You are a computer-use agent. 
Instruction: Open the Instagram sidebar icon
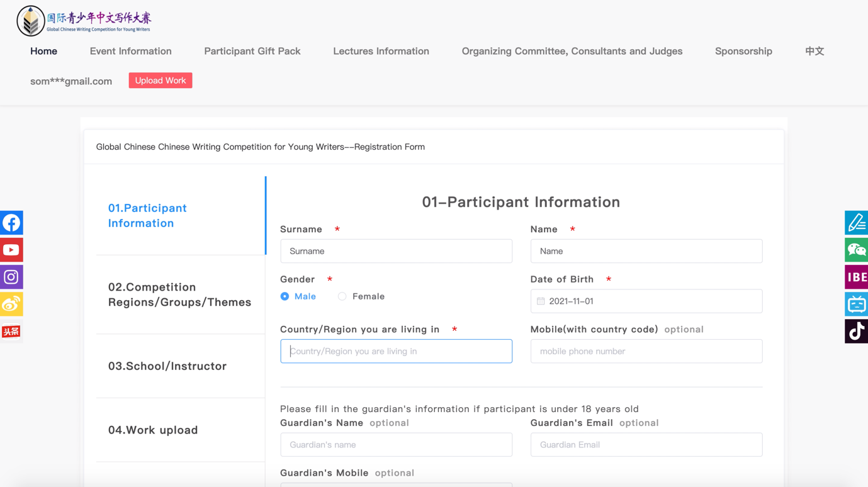[x=11, y=277]
